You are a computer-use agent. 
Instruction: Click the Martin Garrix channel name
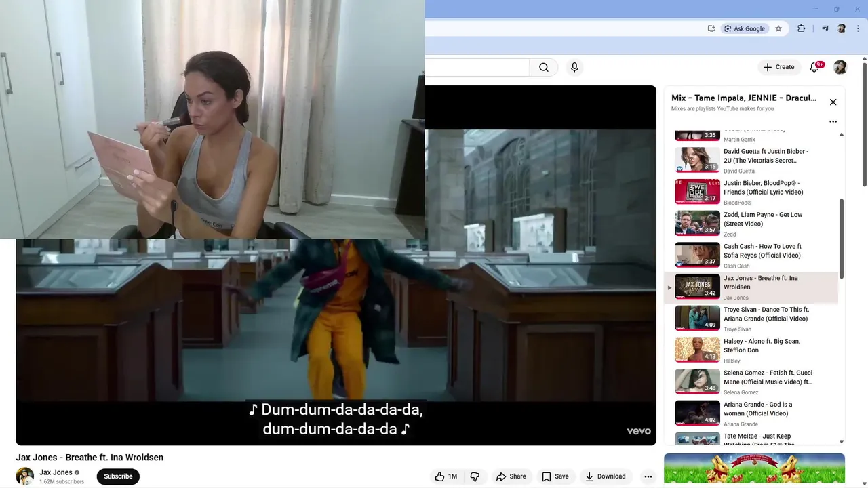(739, 140)
